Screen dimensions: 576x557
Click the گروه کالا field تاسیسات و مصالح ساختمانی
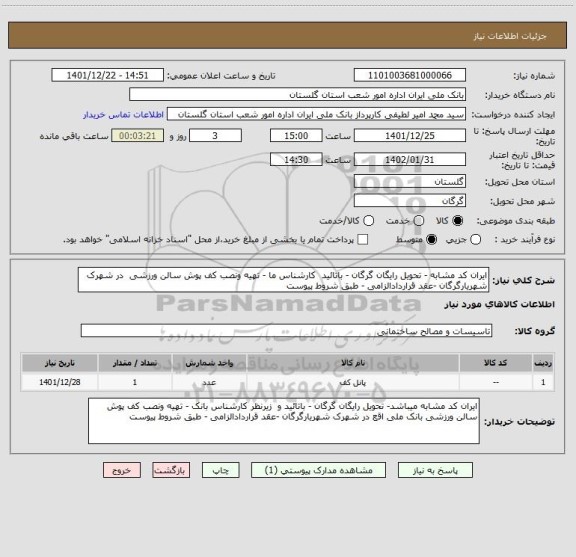click(287, 331)
